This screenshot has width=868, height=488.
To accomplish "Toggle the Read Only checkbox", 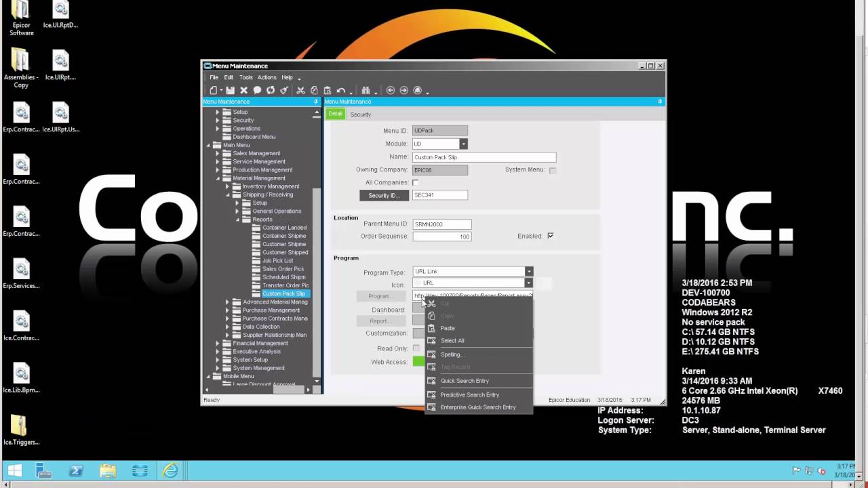I will pyautogui.click(x=416, y=348).
